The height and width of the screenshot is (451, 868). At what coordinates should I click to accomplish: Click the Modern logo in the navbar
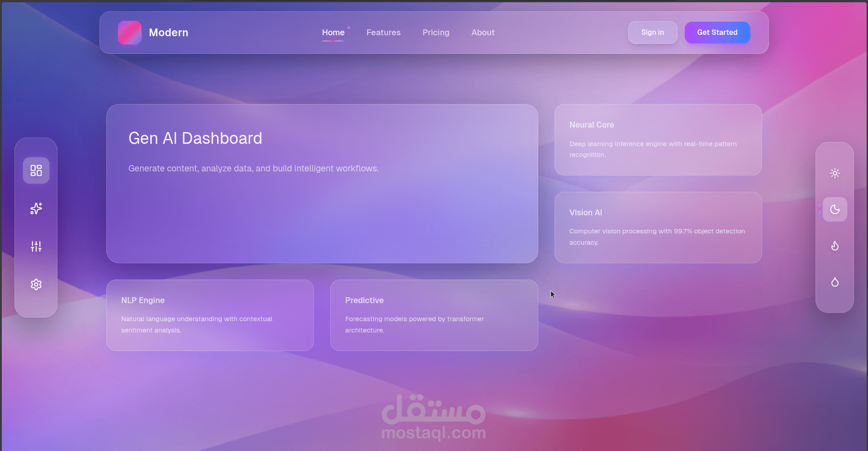(x=153, y=32)
